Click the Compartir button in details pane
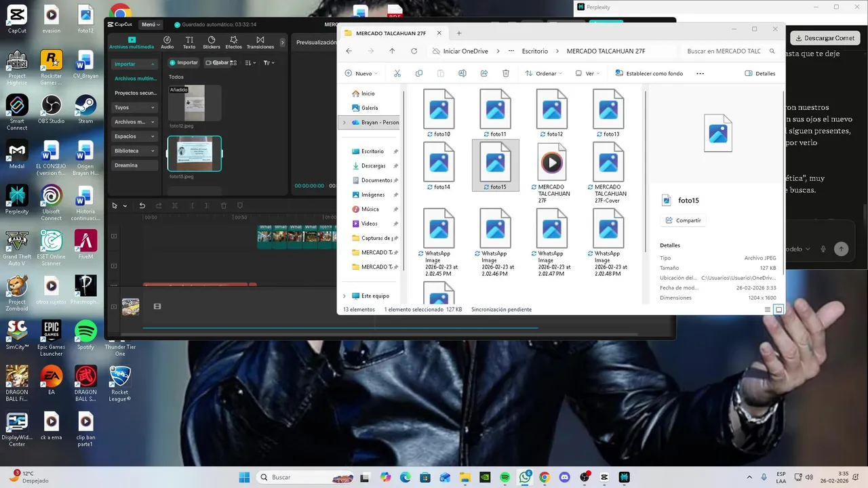Image resolution: width=868 pixels, height=488 pixels. (x=683, y=220)
